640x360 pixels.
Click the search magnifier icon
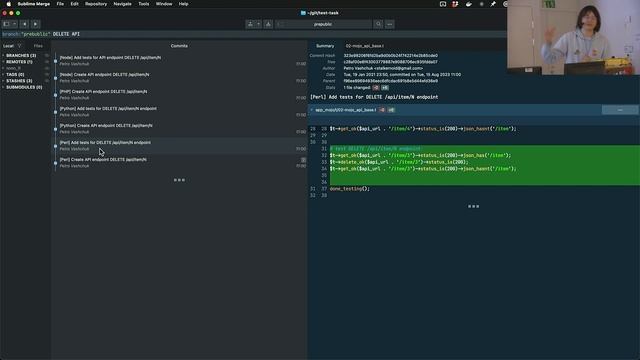point(378,24)
